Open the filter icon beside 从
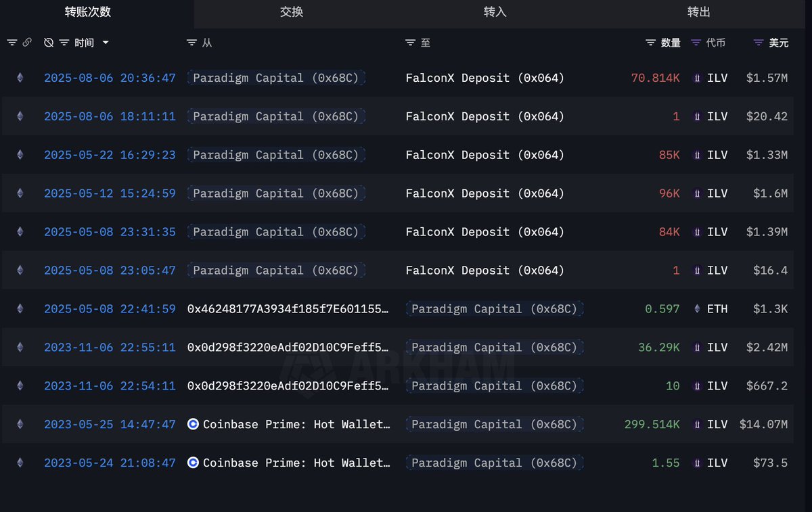Viewport: 812px width, 512px height. coord(191,43)
